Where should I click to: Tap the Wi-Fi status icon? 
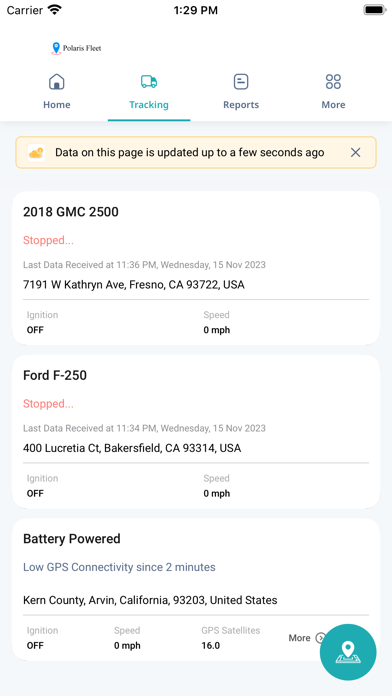[x=55, y=10]
